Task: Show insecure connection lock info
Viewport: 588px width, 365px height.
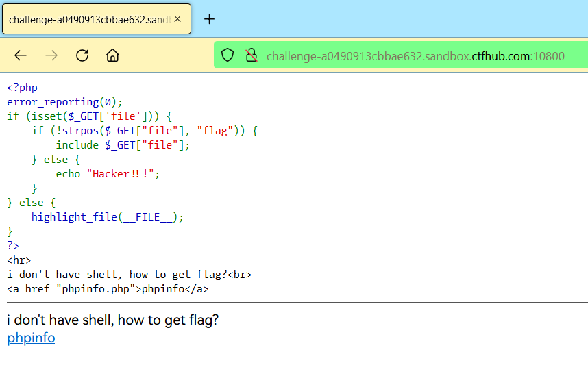Action: [x=252, y=55]
